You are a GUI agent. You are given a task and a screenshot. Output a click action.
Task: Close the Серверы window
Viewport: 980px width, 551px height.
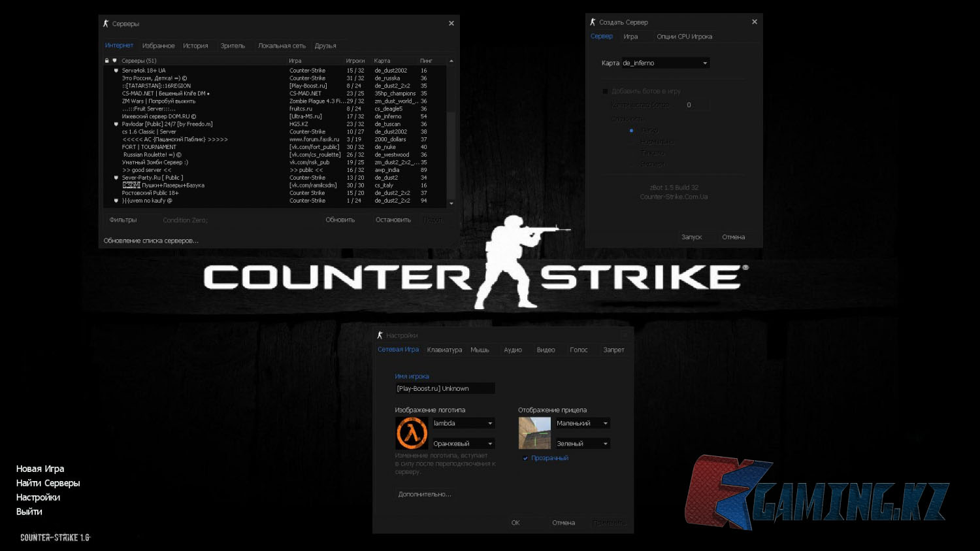pyautogui.click(x=451, y=24)
